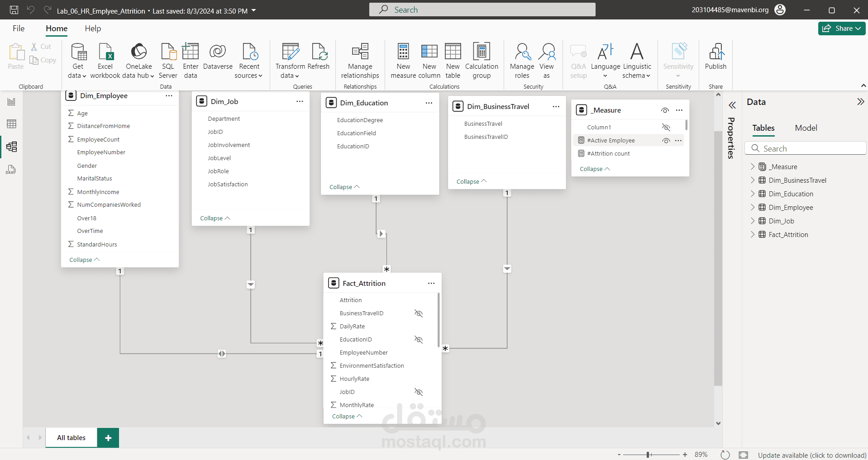Expand _Measure in Data pane
This screenshot has height=460, width=868.
click(x=753, y=166)
